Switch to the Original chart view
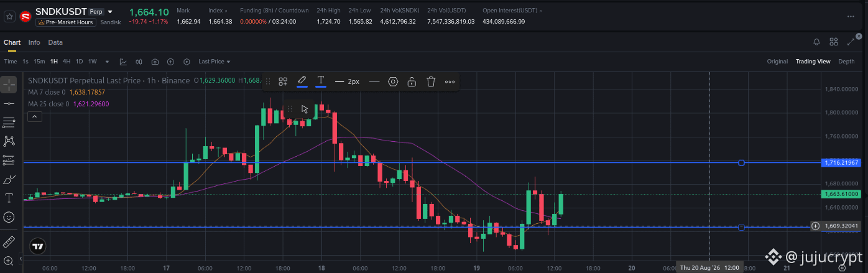 (x=777, y=62)
